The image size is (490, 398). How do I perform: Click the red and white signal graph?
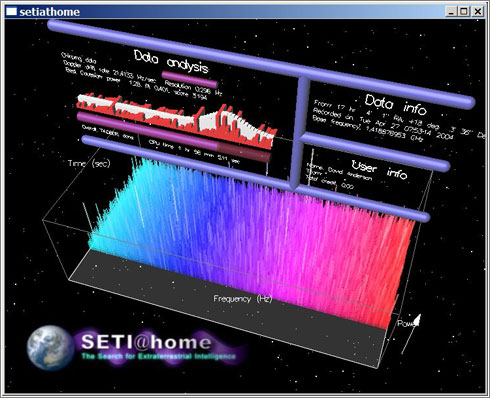(177, 120)
